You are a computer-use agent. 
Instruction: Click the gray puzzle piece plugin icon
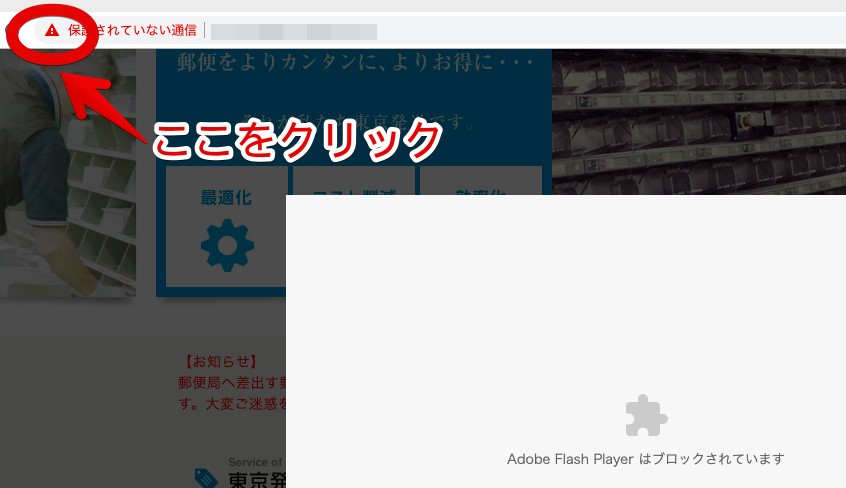(x=645, y=415)
